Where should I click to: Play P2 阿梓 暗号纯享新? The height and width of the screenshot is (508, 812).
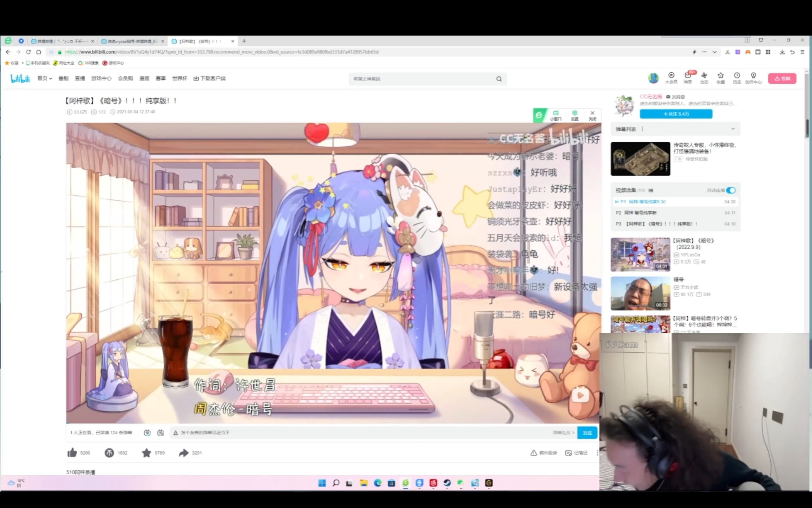tap(675, 213)
